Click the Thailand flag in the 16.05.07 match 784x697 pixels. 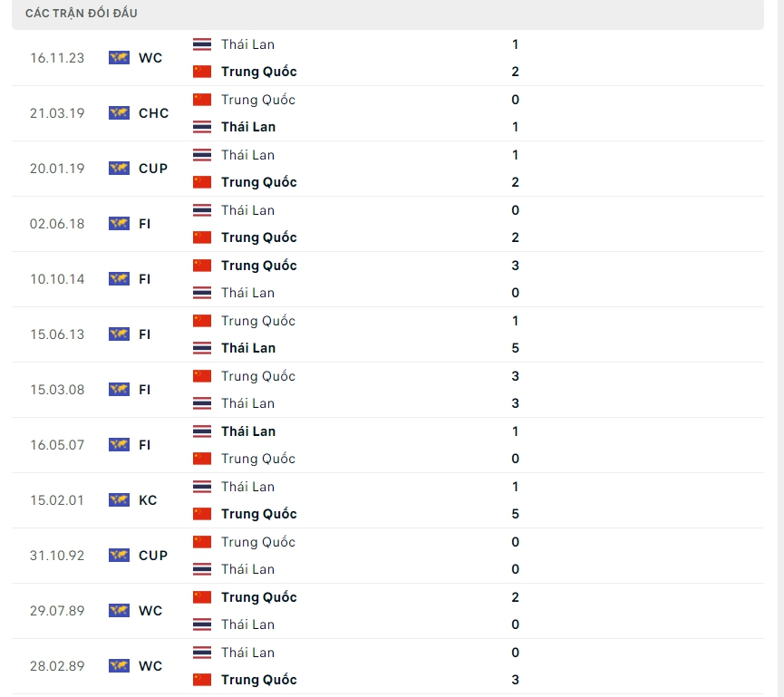202,431
